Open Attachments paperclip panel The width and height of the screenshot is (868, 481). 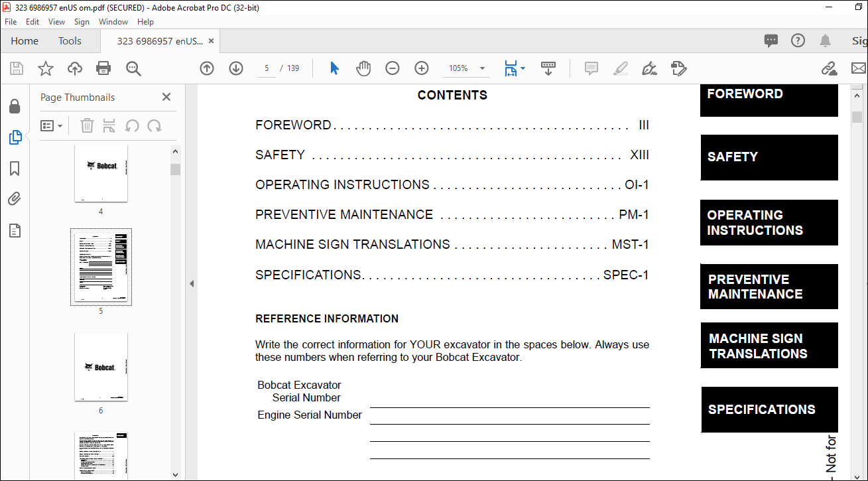(x=15, y=199)
